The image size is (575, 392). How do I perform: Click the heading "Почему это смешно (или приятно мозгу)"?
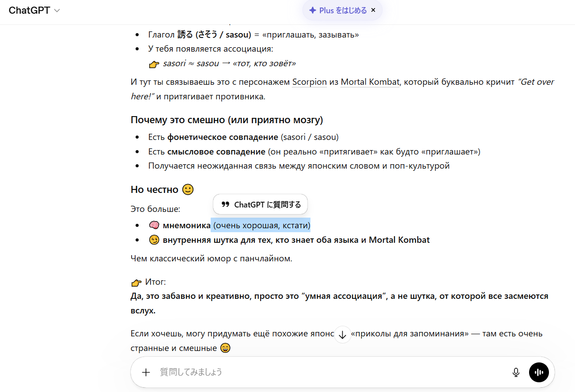pyautogui.click(x=227, y=120)
